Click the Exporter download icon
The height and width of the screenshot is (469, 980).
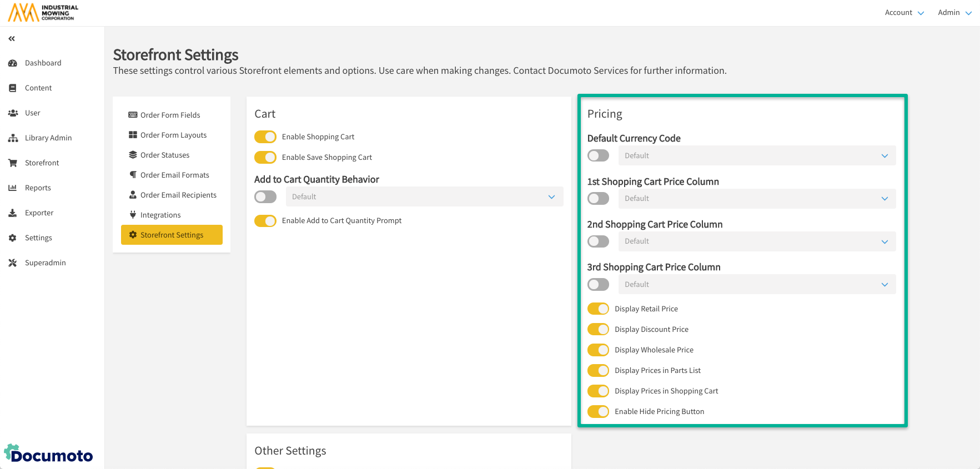pos(13,213)
